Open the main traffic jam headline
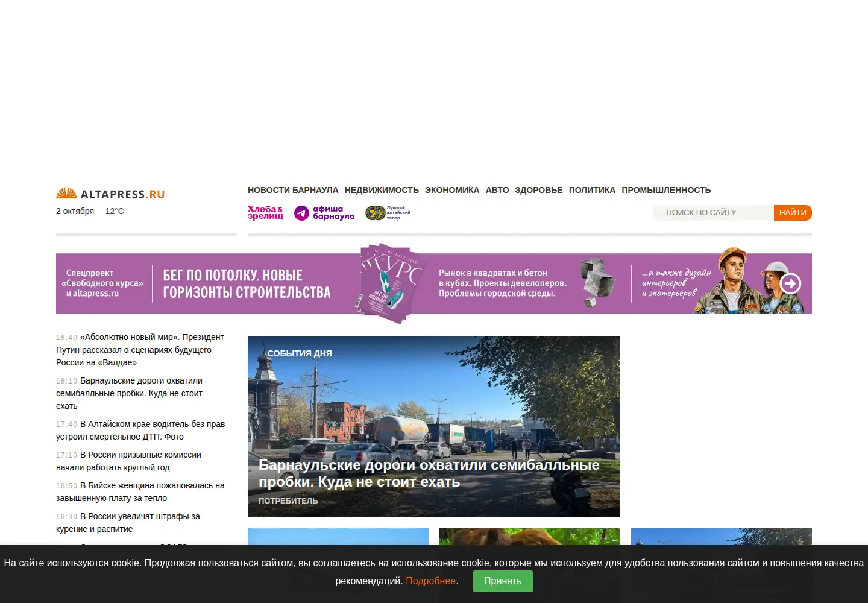The height and width of the screenshot is (603, 868). point(429,473)
